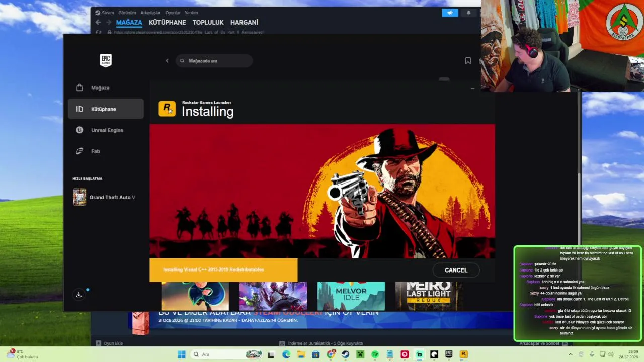Open Yardım menu in Steam window
Image resolution: width=644 pixels, height=362 pixels.
point(191,13)
